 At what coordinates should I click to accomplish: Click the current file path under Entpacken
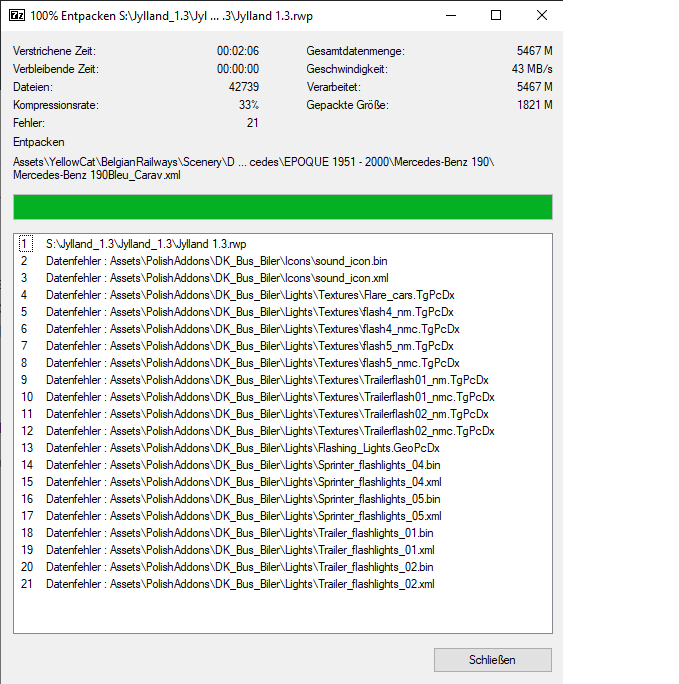[254, 168]
